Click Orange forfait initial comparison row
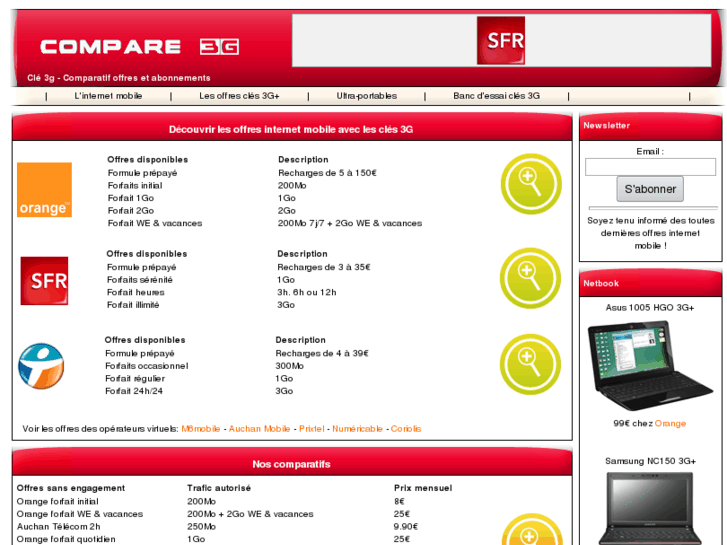Screen dimensions: 727x545 coord(57,501)
